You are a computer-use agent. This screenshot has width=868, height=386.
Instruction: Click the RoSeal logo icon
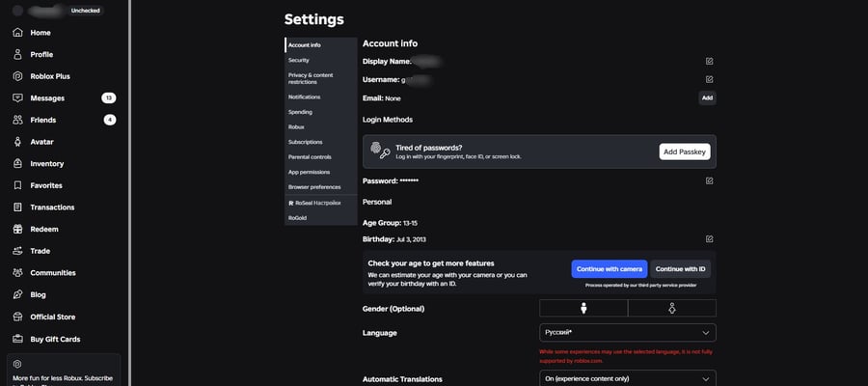tap(291, 204)
